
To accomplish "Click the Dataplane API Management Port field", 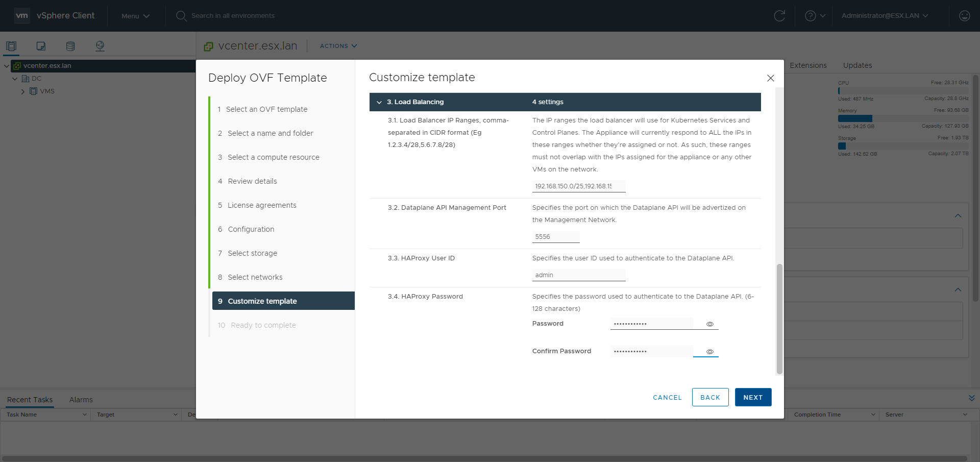I will [555, 237].
